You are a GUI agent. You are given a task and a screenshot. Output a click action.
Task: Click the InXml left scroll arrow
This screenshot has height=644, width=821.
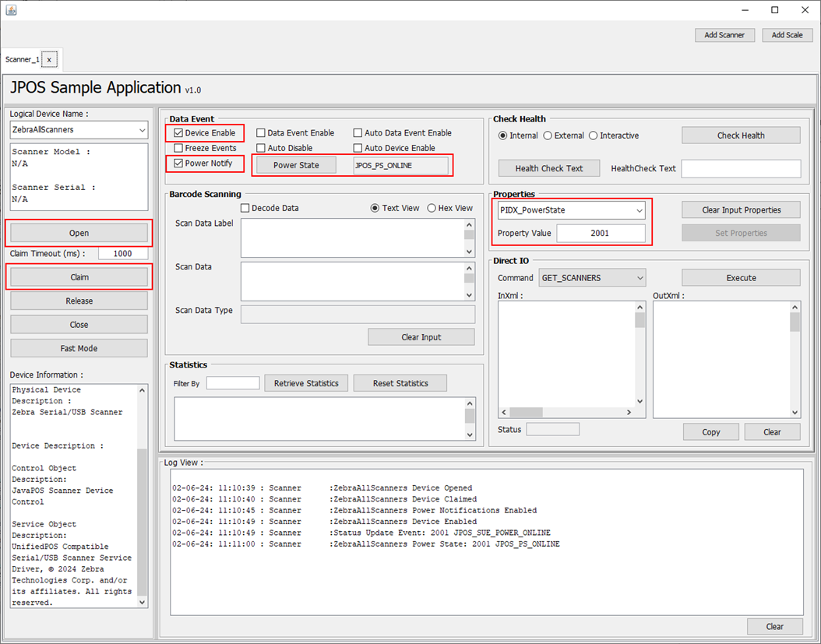coord(504,413)
